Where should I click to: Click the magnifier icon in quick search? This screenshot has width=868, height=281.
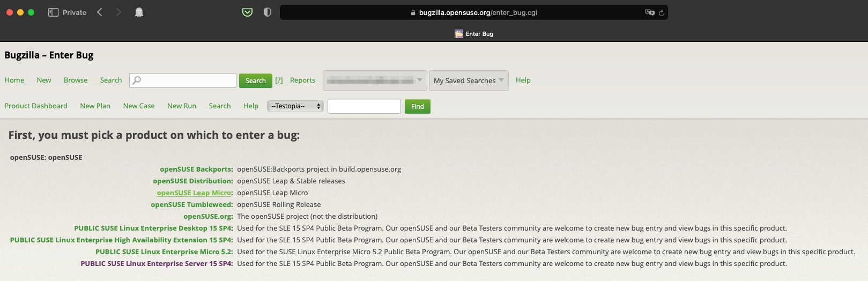click(137, 80)
